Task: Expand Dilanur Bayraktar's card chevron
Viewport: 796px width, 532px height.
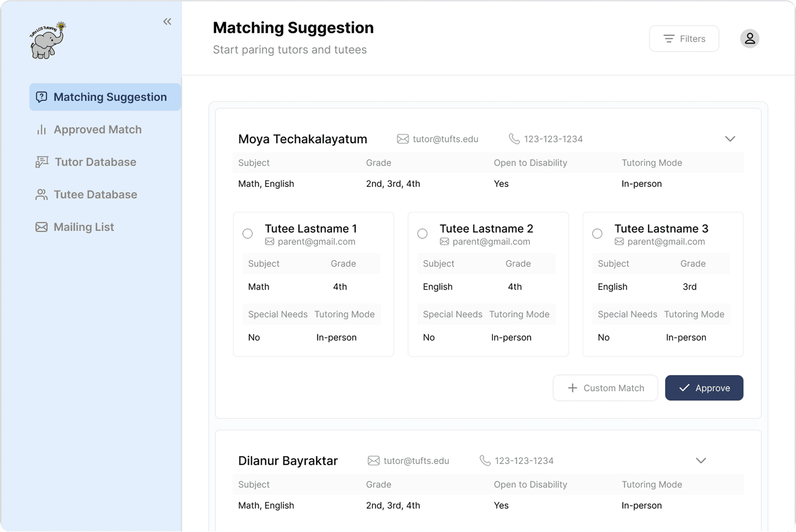Action: (701, 461)
